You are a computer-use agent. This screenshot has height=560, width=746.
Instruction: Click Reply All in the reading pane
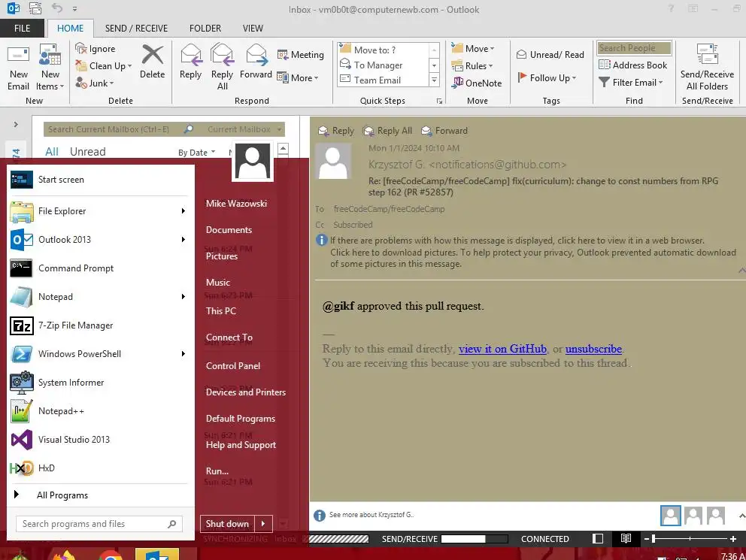tap(387, 131)
